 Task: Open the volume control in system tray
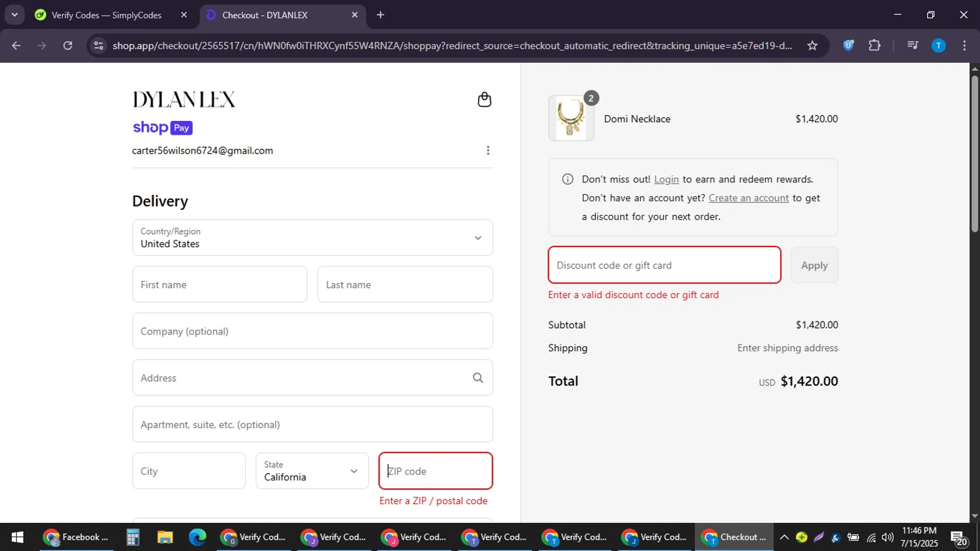coord(887,537)
